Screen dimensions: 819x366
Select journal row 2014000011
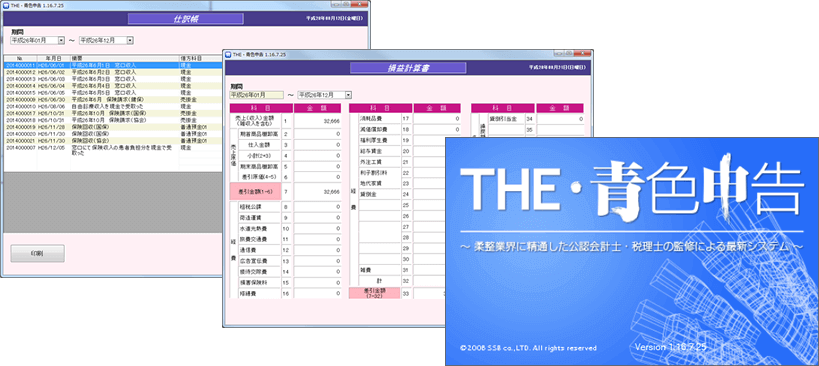click(112, 66)
